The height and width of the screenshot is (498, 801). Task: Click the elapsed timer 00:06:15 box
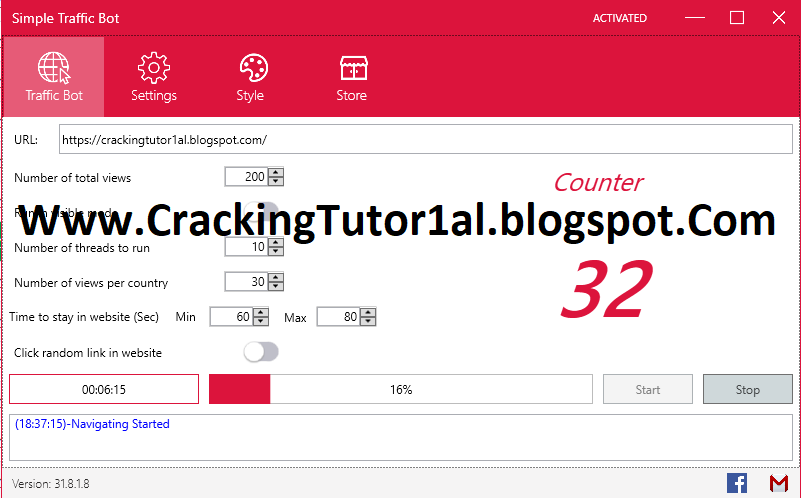click(104, 389)
